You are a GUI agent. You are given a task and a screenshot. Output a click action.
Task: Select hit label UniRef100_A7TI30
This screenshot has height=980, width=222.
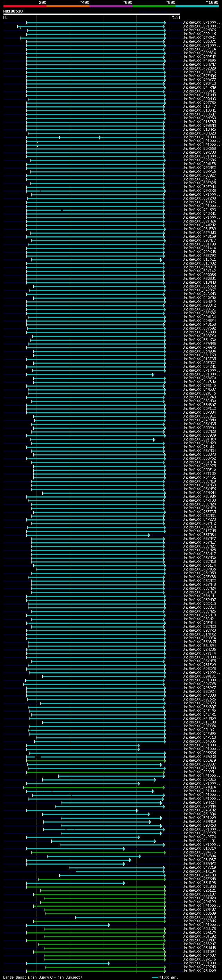[x=199, y=473]
